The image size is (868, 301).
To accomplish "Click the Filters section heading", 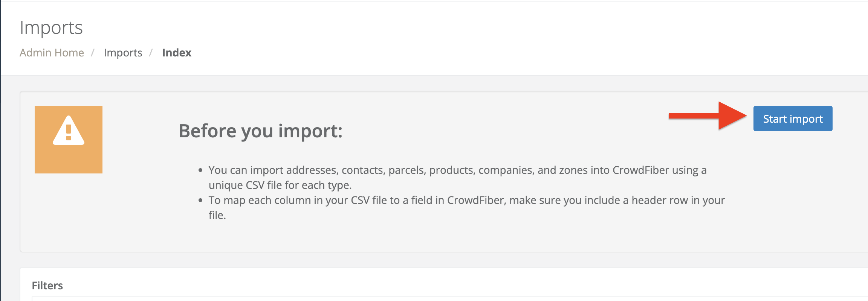I will coord(47,286).
